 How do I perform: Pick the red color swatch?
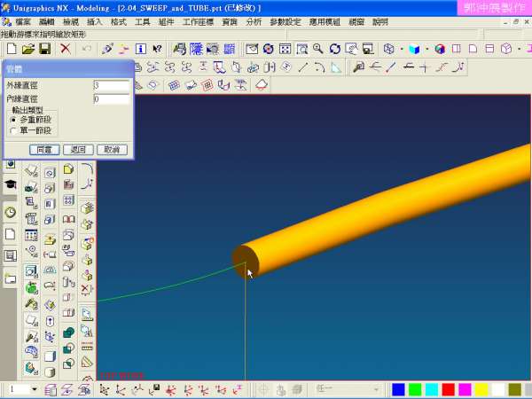pyautogui.click(x=448, y=389)
